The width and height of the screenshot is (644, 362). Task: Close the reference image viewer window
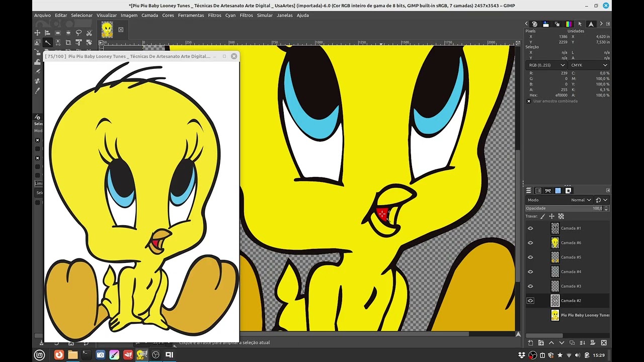[x=234, y=56]
